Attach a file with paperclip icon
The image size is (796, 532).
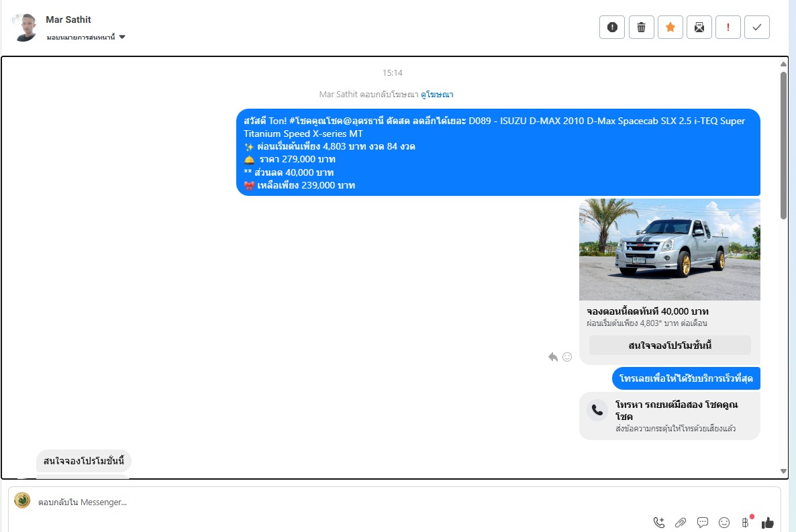[681, 523]
